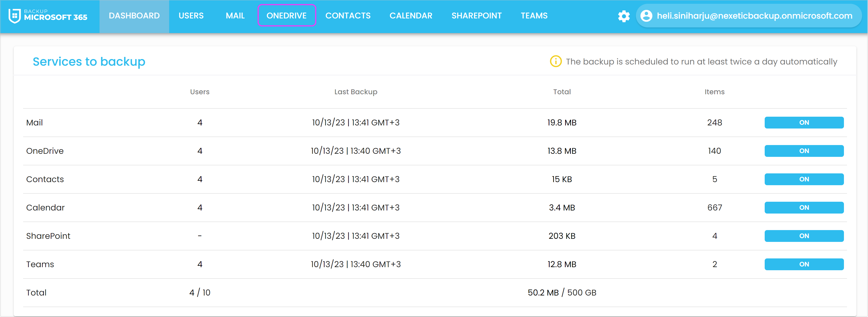Screen dimensions: 868x317
Task: Open the Mail tab
Action: pyautogui.click(x=235, y=16)
